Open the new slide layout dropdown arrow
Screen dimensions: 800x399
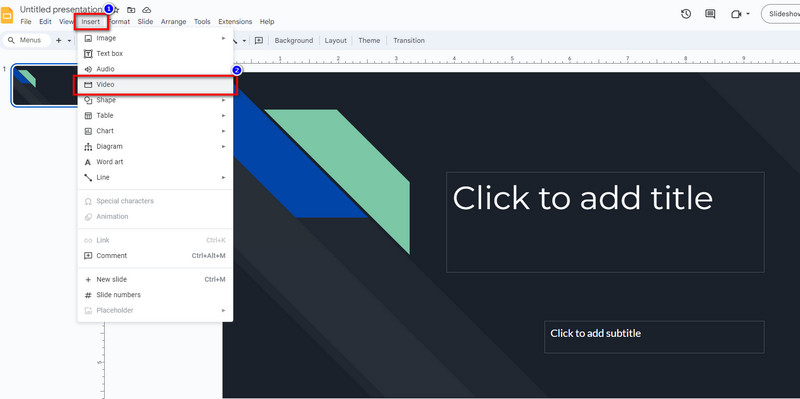(69, 40)
